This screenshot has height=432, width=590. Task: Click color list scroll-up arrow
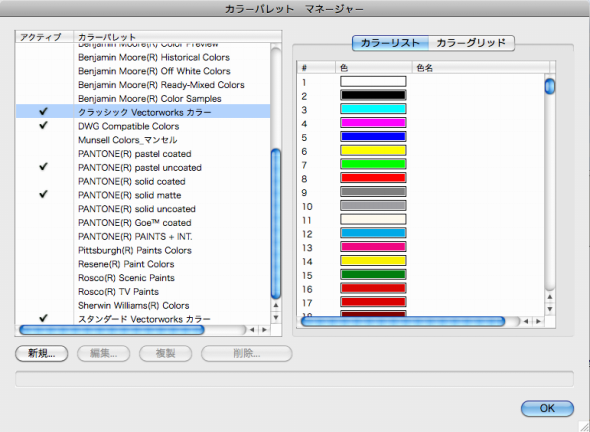[550, 297]
